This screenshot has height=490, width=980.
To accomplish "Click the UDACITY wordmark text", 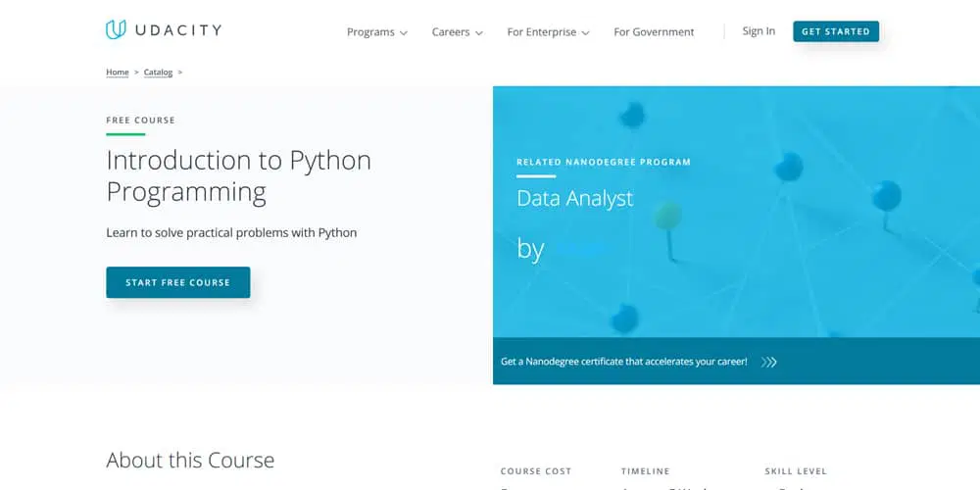I will [178, 30].
